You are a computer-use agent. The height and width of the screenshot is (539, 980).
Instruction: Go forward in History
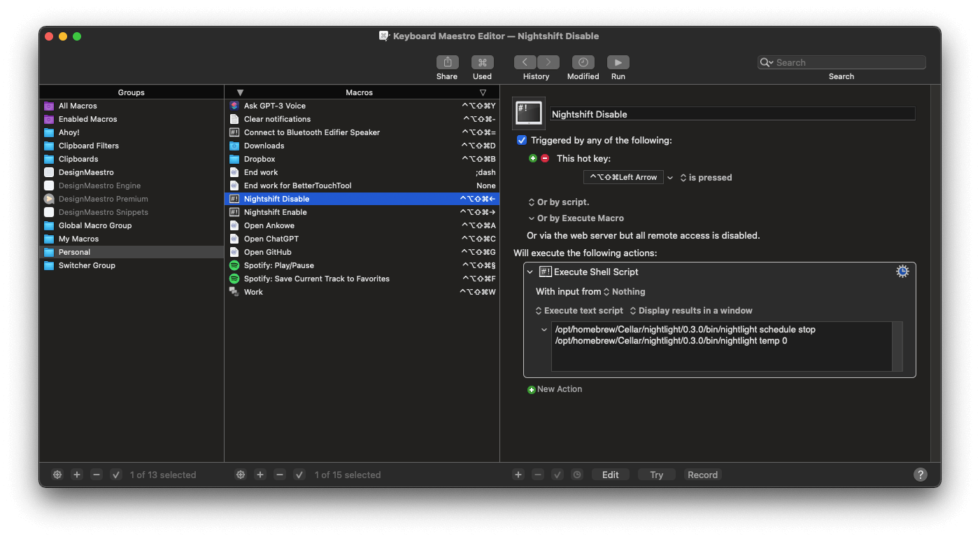(x=548, y=62)
